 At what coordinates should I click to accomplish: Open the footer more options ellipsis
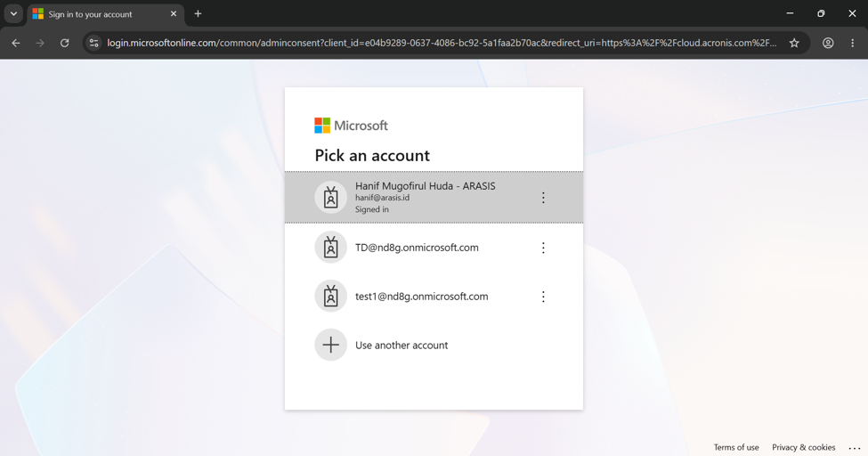[854, 448]
